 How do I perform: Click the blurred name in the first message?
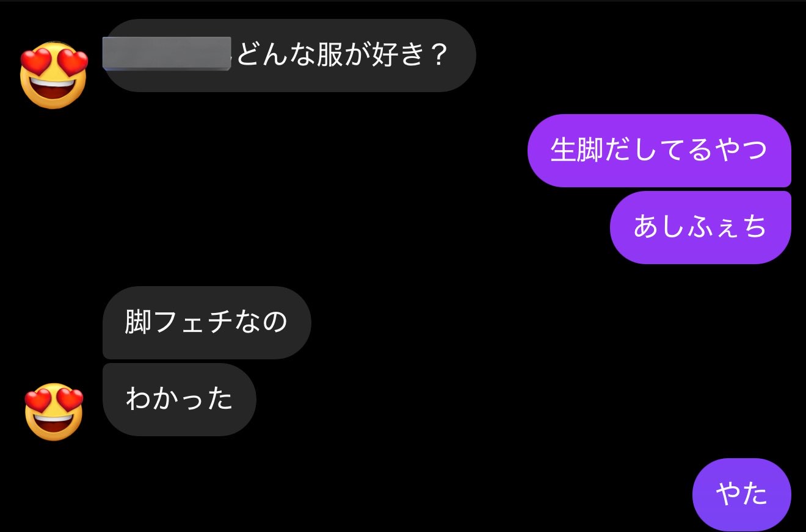(x=167, y=54)
